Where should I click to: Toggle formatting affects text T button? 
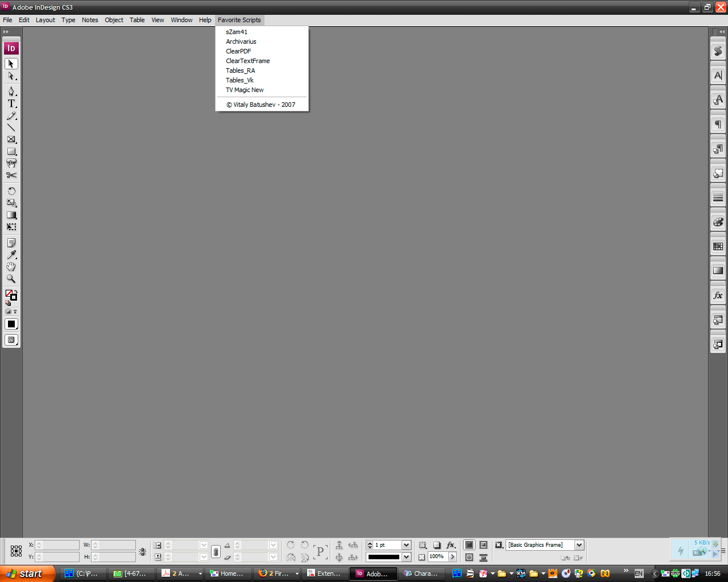pyautogui.click(x=15, y=311)
